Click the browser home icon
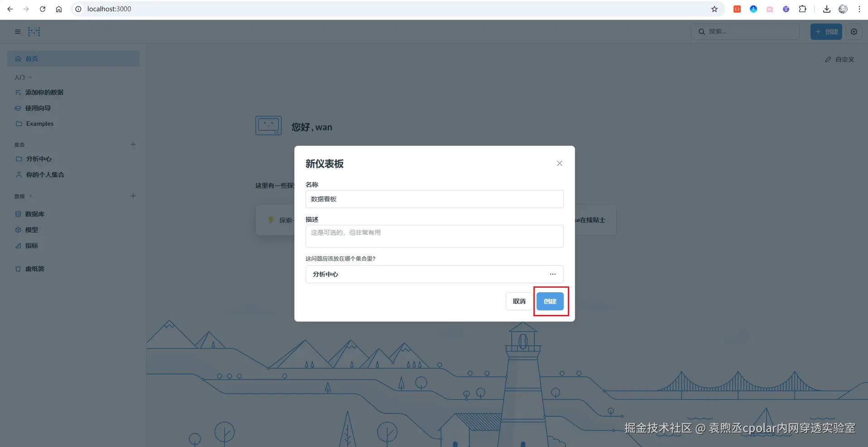 pyautogui.click(x=59, y=9)
